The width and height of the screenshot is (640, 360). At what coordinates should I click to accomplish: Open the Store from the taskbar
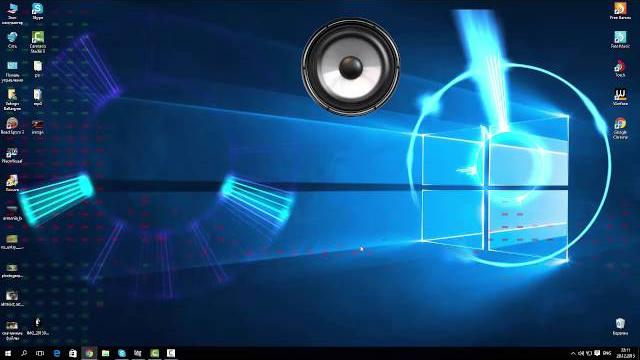point(73,353)
